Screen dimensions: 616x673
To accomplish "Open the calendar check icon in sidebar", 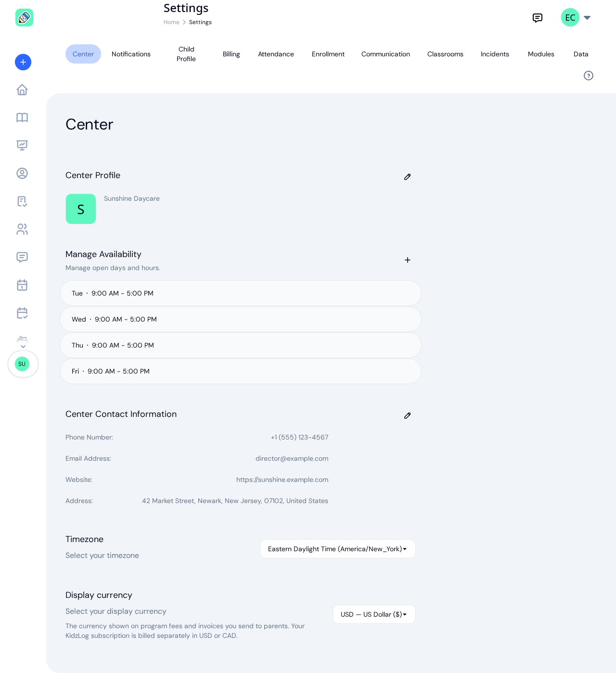I will tap(22, 313).
